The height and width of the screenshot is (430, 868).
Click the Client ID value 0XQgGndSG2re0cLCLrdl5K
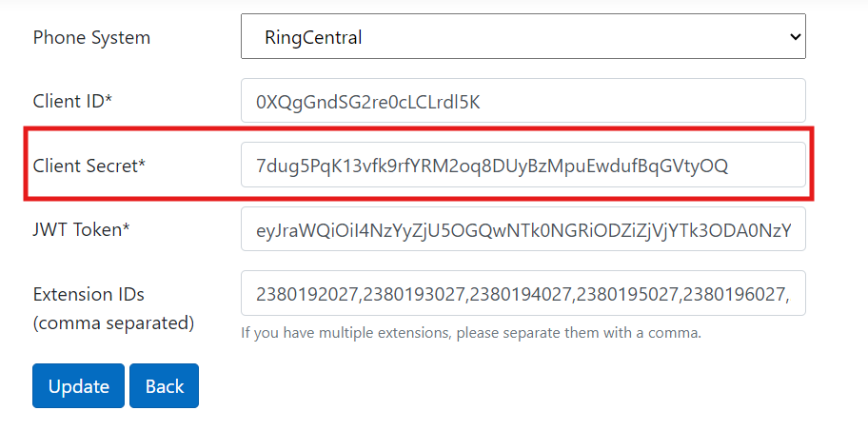click(367, 101)
